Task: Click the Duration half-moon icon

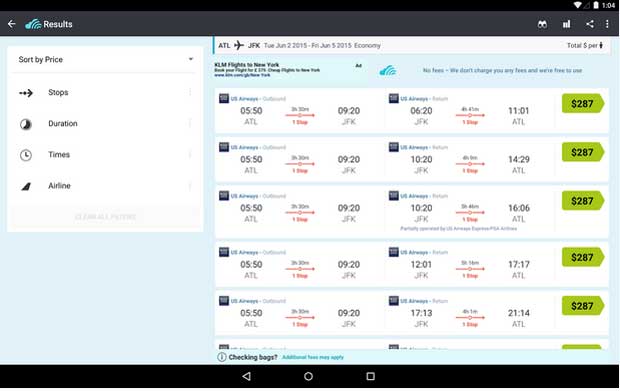Action: tap(26, 124)
